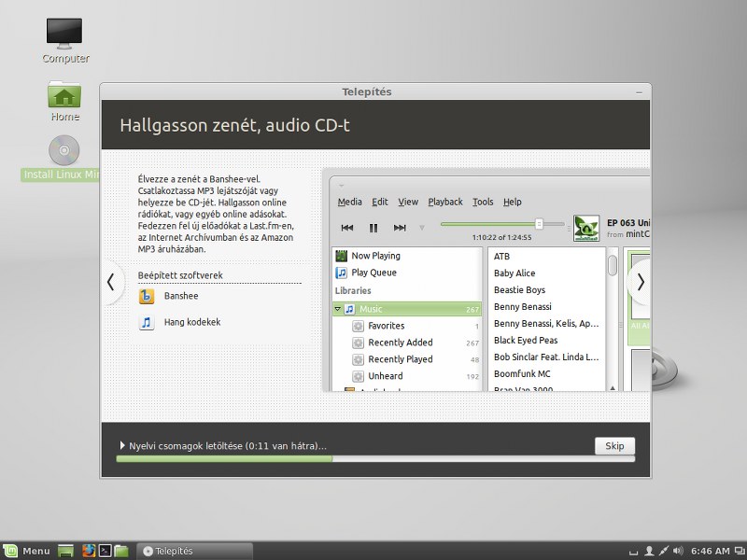Viewport: 747px width, 560px height.
Task: Click the volume speaker tray icon
Action: [x=679, y=551]
